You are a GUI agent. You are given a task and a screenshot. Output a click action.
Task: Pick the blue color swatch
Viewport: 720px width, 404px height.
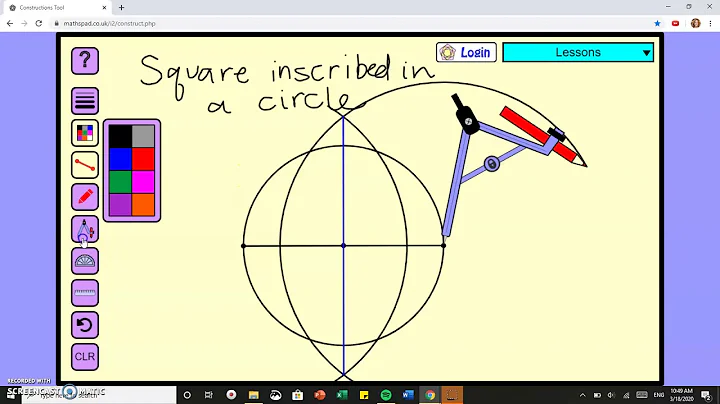point(120,159)
